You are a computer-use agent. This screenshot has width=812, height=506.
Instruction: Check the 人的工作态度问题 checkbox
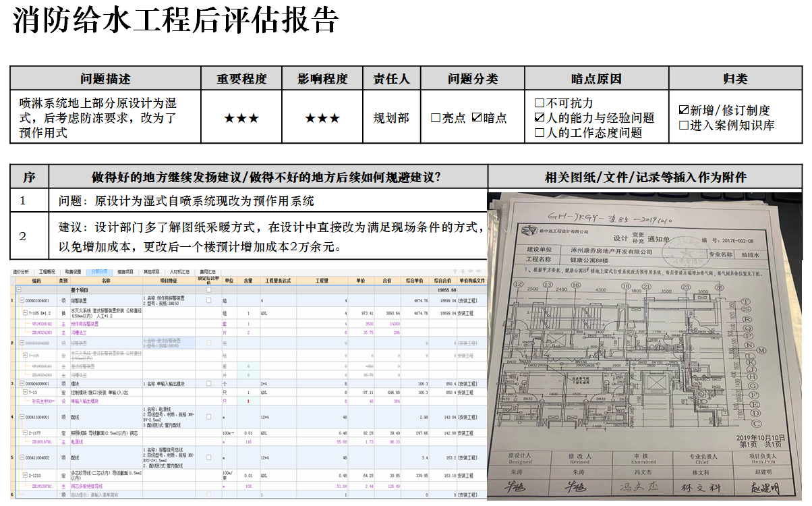[x=539, y=133]
